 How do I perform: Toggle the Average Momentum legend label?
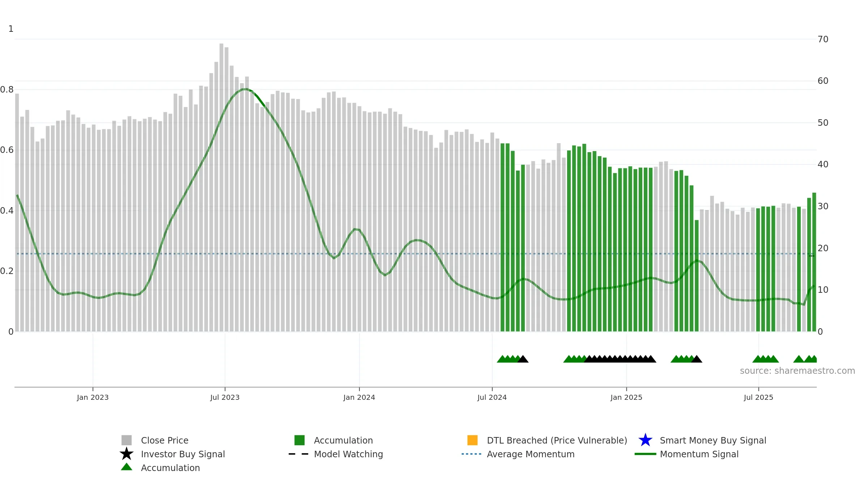pos(531,454)
